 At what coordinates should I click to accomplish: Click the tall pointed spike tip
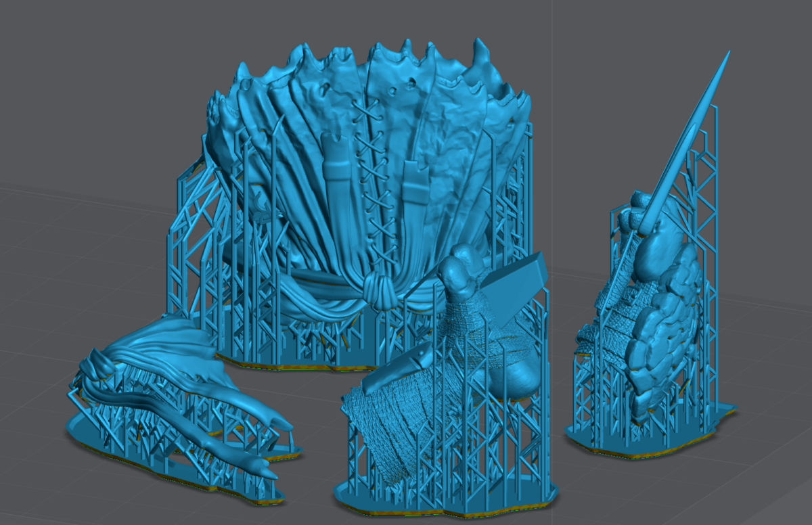click(x=725, y=58)
